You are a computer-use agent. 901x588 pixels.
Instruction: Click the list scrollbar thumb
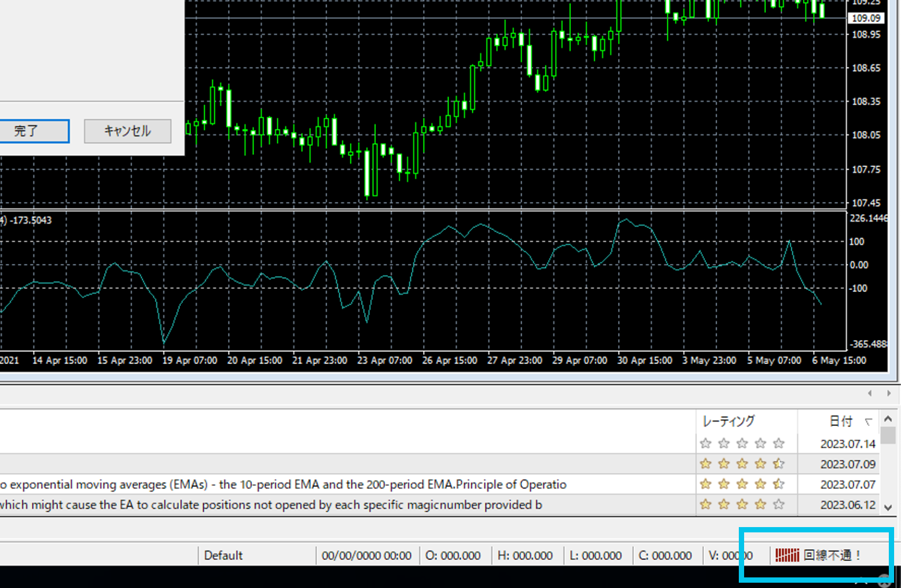888,435
